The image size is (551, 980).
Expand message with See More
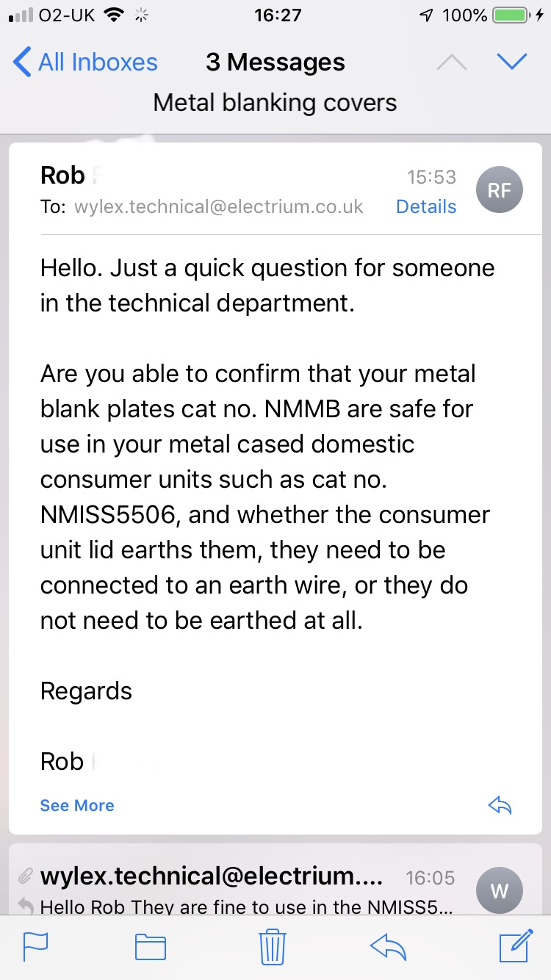coord(77,806)
